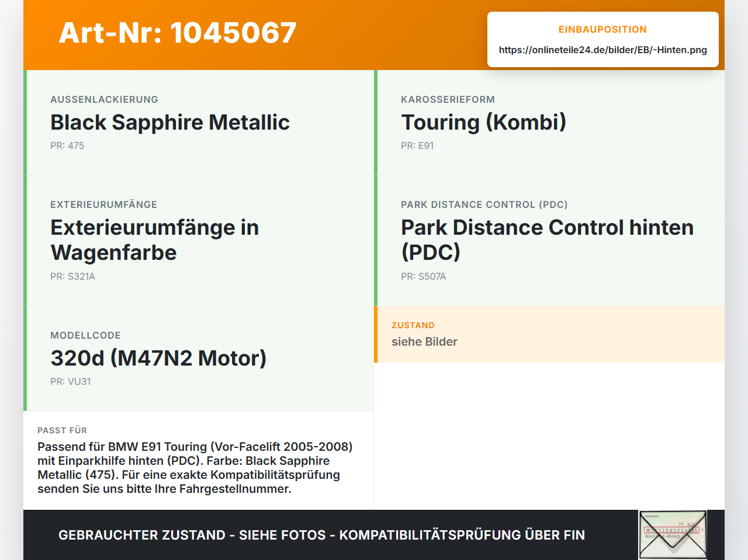The height and width of the screenshot is (560, 748).
Task: Click the Art-Nr: 1045067 heading
Action: 178,33
